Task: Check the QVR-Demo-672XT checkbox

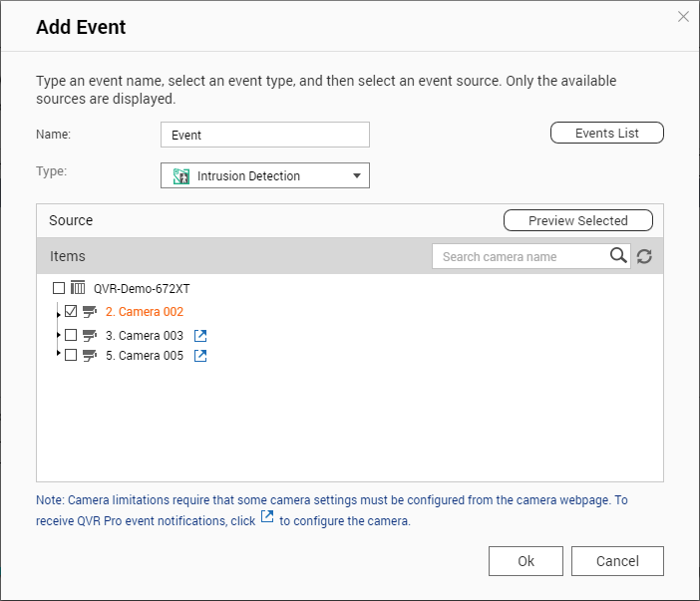Action: click(59, 288)
